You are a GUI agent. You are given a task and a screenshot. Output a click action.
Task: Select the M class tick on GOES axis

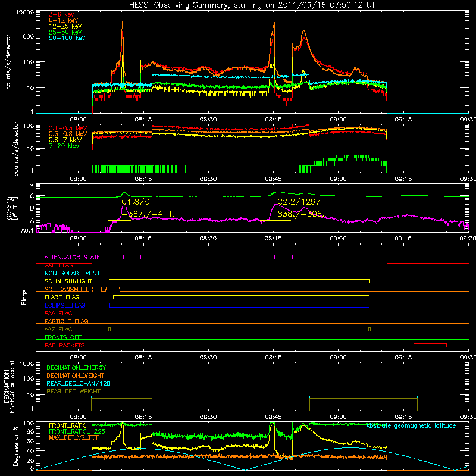(32, 185)
